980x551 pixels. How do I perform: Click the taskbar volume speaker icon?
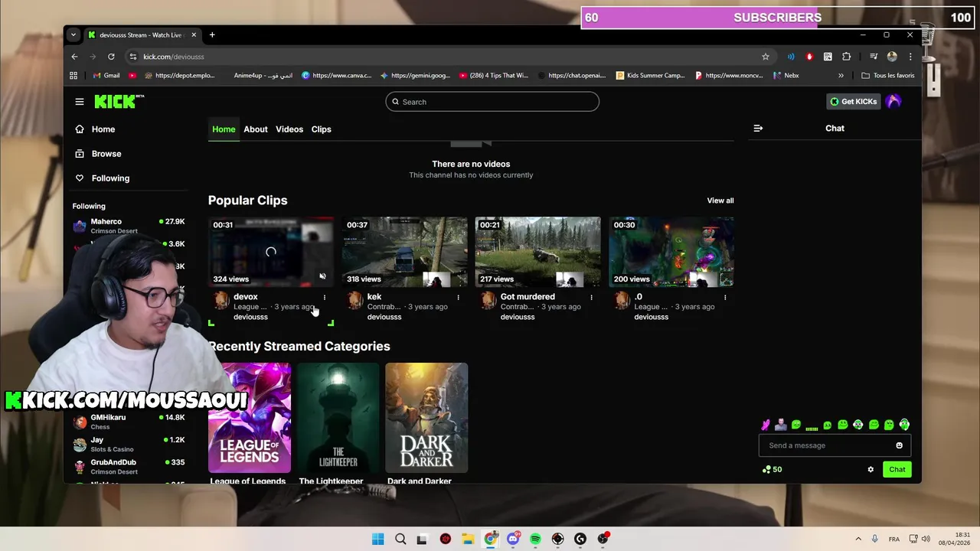pos(926,539)
